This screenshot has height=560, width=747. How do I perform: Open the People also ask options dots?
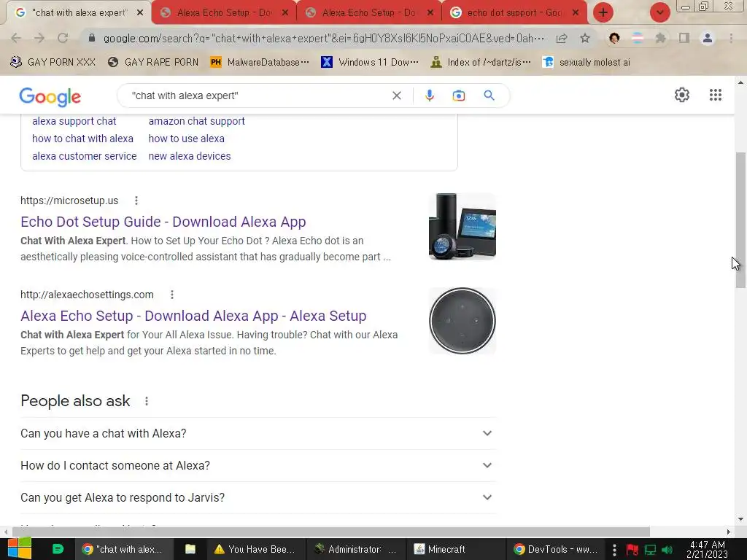coord(147,401)
